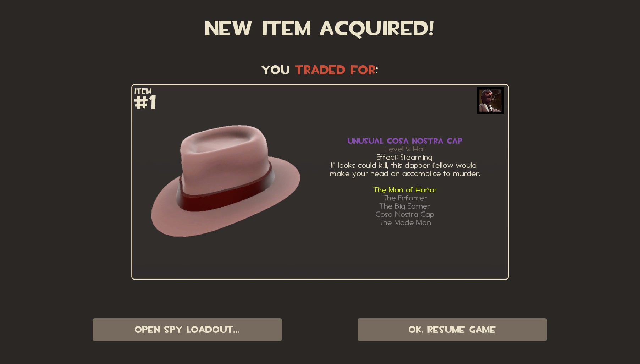Click The Enforcer set item
Screen dimensions: 640x364
tap(405, 198)
